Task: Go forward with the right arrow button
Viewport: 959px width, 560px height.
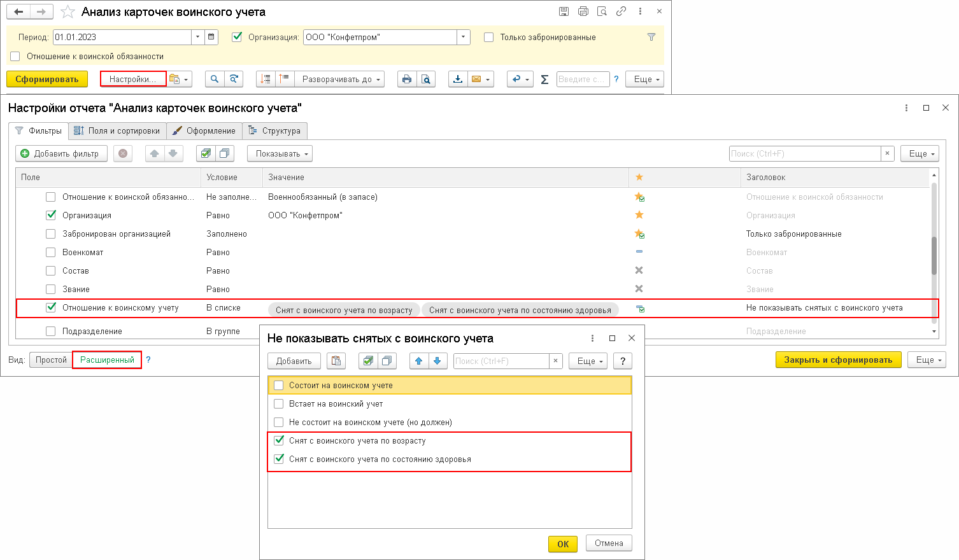Action: [41, 11]
